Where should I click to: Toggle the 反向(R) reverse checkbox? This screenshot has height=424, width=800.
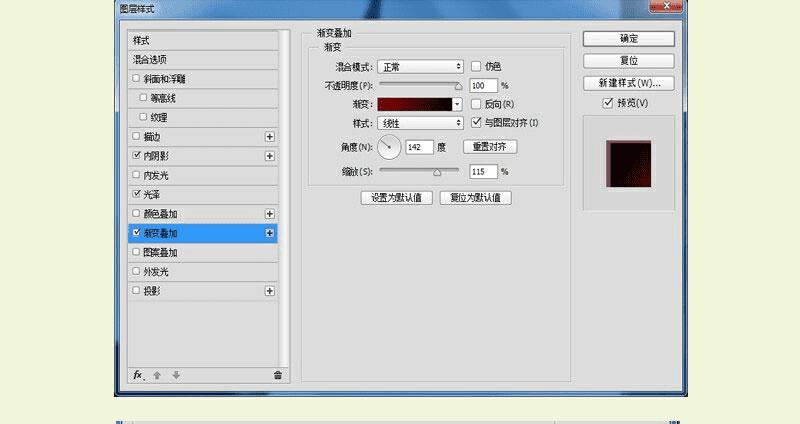pos(476,104)
